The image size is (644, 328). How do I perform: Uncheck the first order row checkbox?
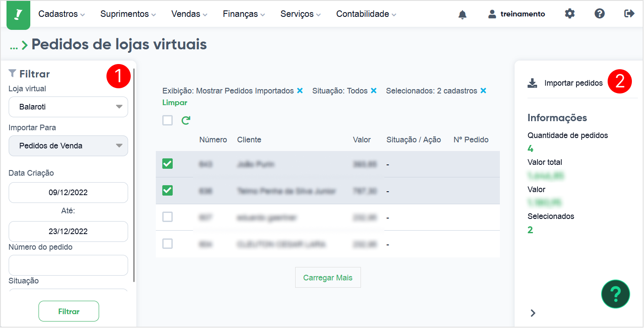(x=167, y=164)
